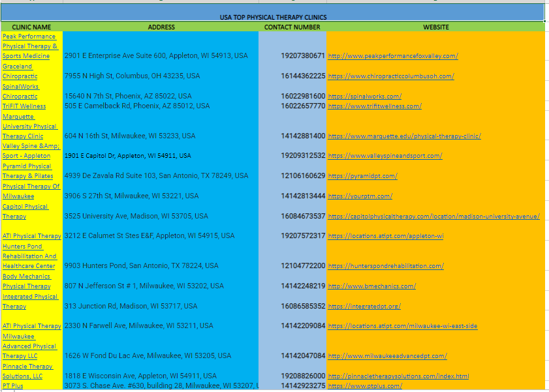Image resolution: width=549 pixels, height=392 pixels.
Task: Open the ptplus.com website link
Action: tap(365, 386)
